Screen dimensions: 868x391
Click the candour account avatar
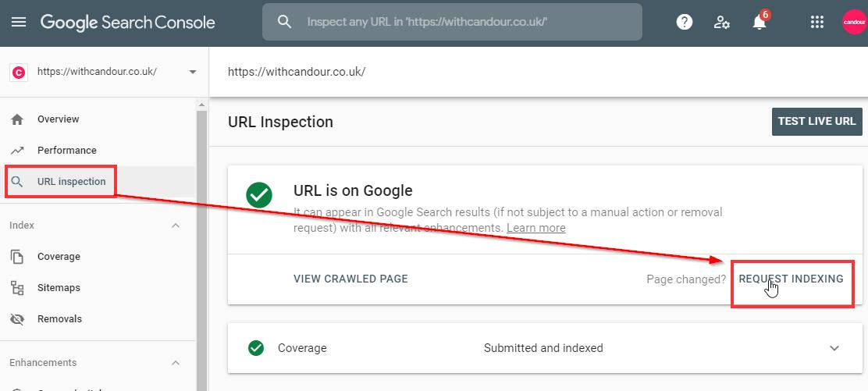pyautogui.click(x=854, y=22)
